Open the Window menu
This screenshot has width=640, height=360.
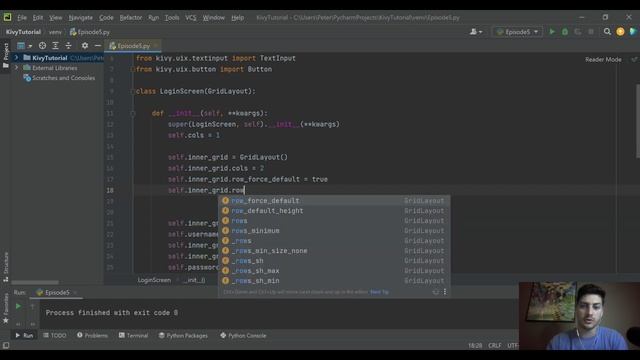coord(213,18)
